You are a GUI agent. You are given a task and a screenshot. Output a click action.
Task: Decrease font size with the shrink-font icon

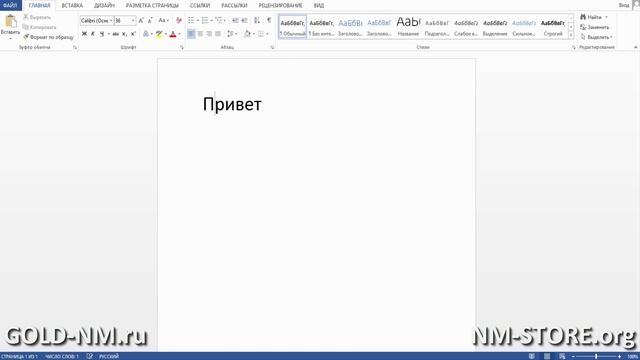pos(150,20)
